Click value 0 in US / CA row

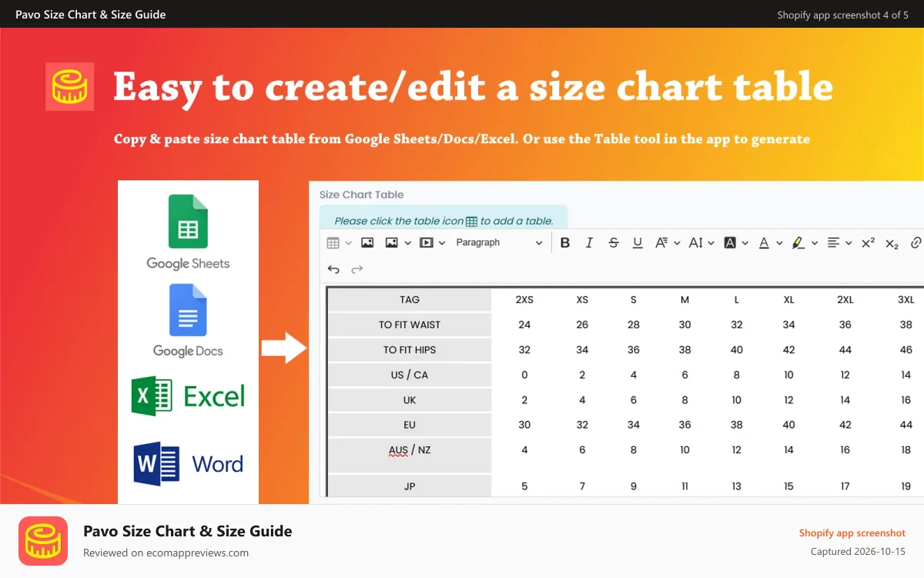pyautogui.click(x=524, y=375)
